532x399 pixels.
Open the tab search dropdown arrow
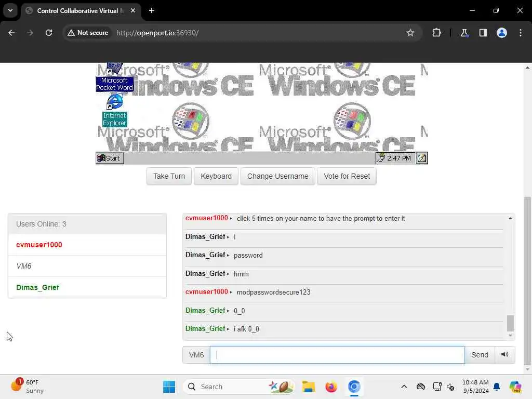point(10,10)
